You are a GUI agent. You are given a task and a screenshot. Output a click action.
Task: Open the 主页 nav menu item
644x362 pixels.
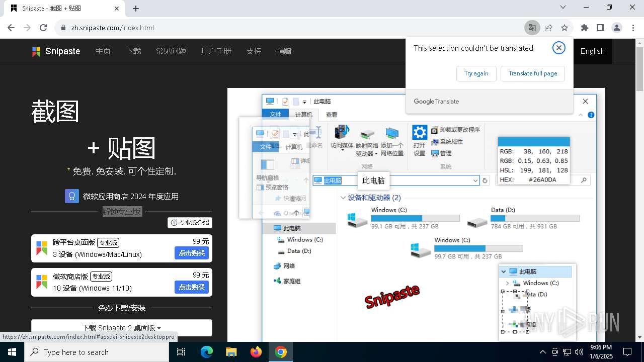click(103, 51)
